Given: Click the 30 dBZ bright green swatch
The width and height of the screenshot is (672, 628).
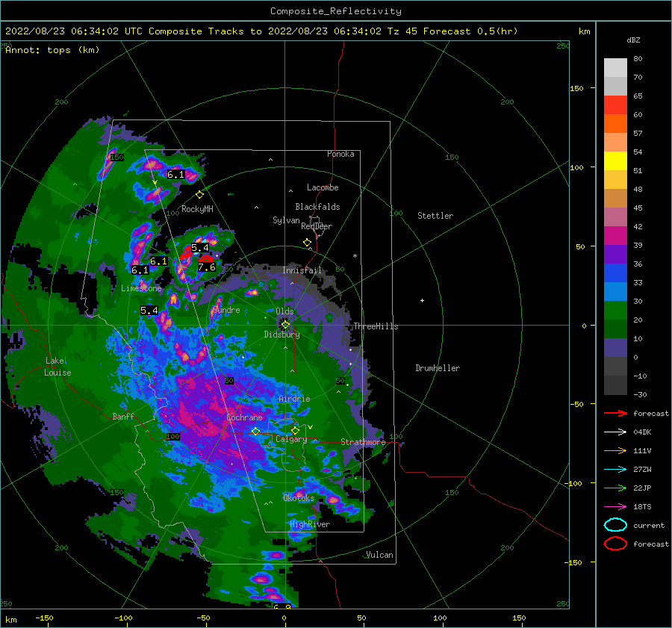Looking at the screenshot, I should pos(615,310).
